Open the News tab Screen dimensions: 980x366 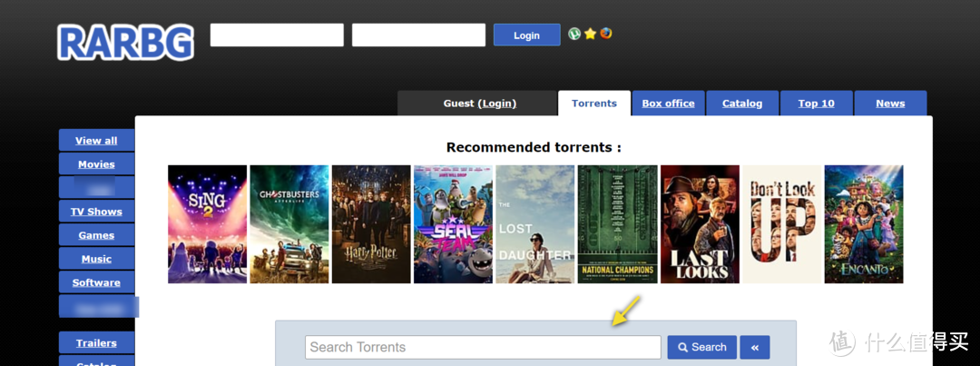click(891, 104)
